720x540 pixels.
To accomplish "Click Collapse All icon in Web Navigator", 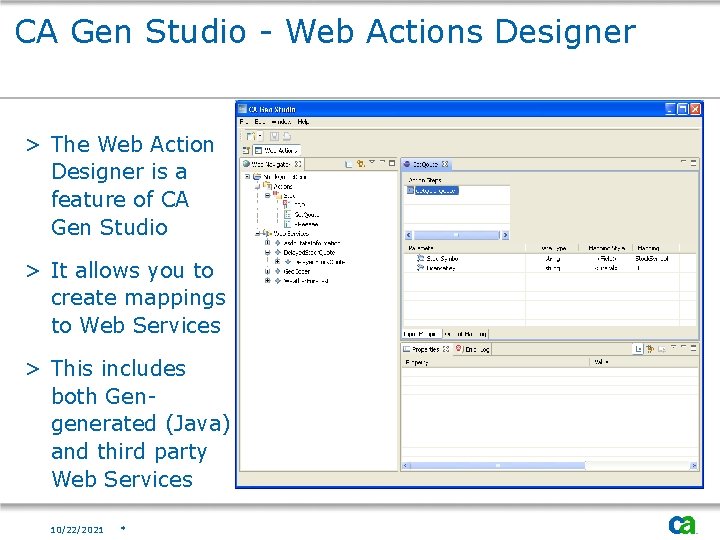I will click(x=349, y=163).
